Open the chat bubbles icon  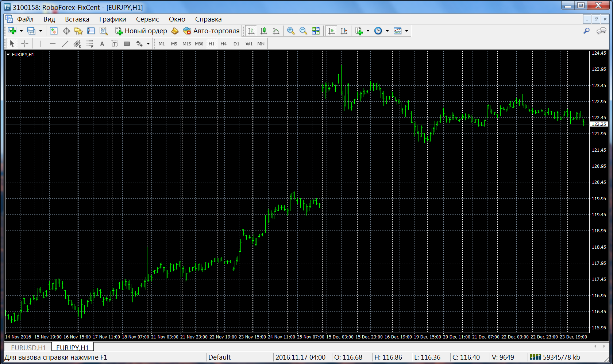601,31
